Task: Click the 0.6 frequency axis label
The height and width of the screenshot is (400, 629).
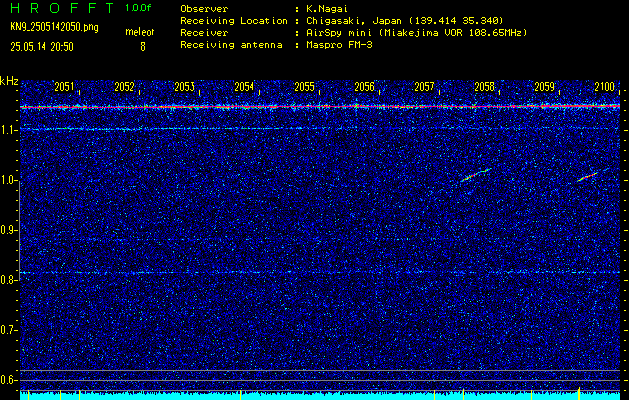Action: (x=8, y=380)
